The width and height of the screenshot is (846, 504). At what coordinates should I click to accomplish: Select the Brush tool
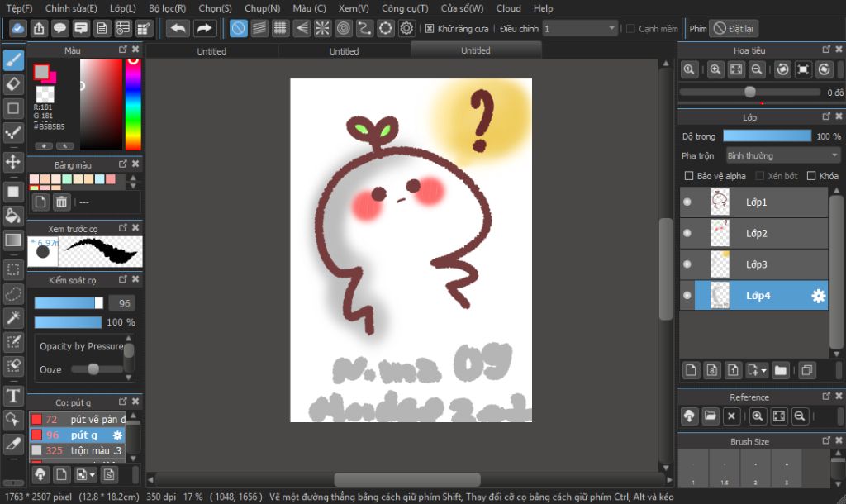tap(13, 59)
